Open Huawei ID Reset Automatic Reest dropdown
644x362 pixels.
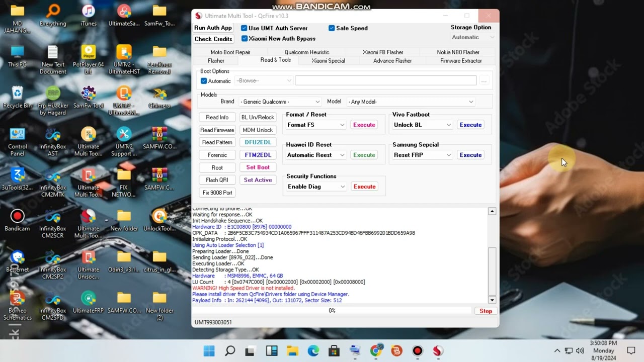[316, 155]
